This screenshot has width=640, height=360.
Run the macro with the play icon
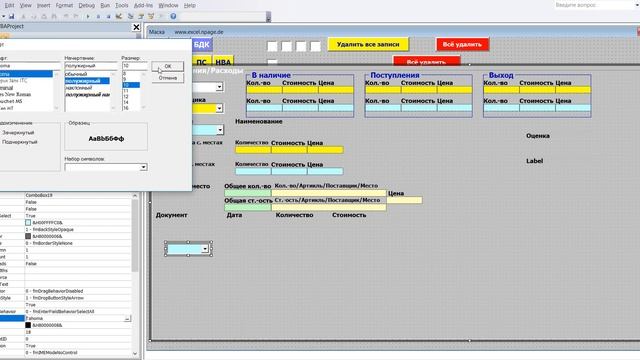click(x=88, y=16)
